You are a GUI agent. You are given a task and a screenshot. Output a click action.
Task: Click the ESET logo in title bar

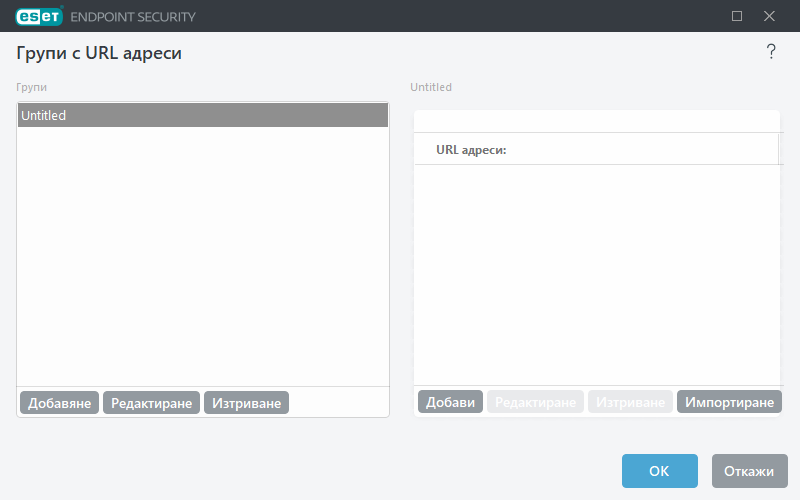pos(39,16)
